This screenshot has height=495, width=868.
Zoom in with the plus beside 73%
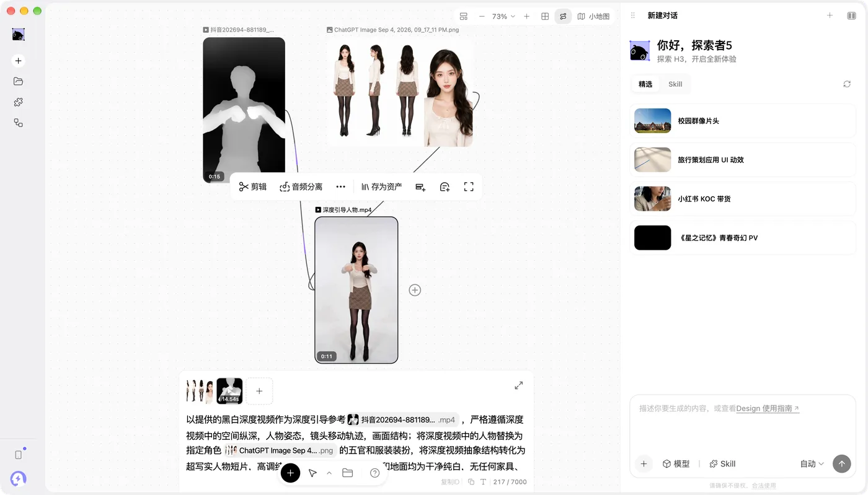coord(526,17)
